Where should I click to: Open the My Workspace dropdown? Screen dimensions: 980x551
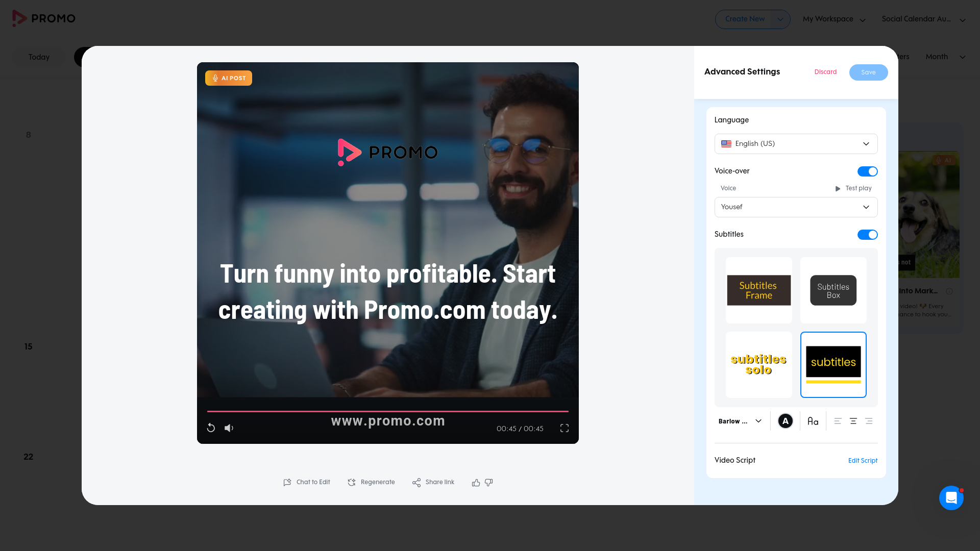click(834, 19)
